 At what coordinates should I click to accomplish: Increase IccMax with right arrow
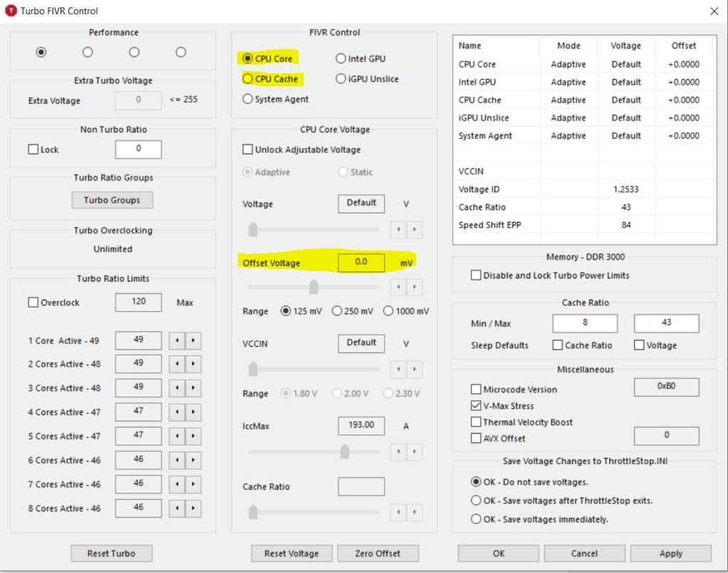(x=414, y=451)
